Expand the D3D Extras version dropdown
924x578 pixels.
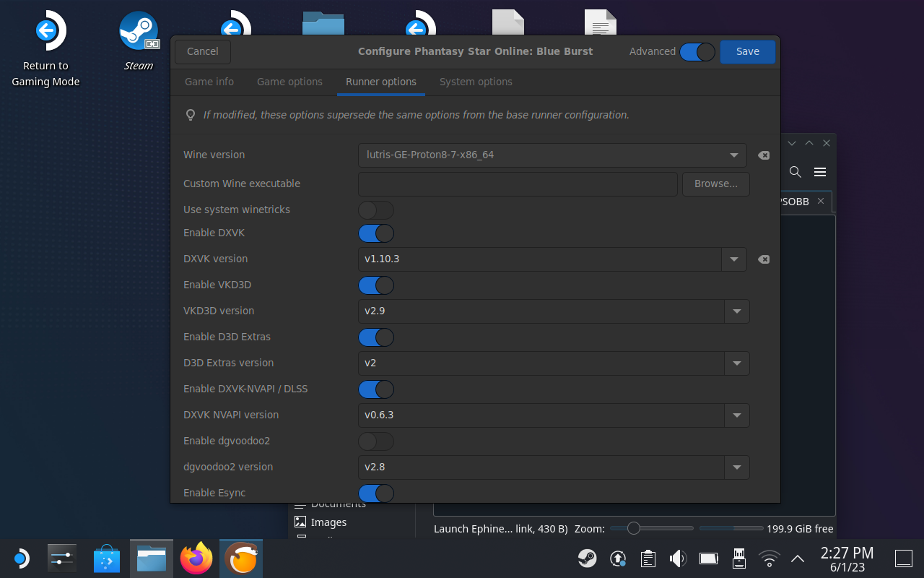(737, 363)
